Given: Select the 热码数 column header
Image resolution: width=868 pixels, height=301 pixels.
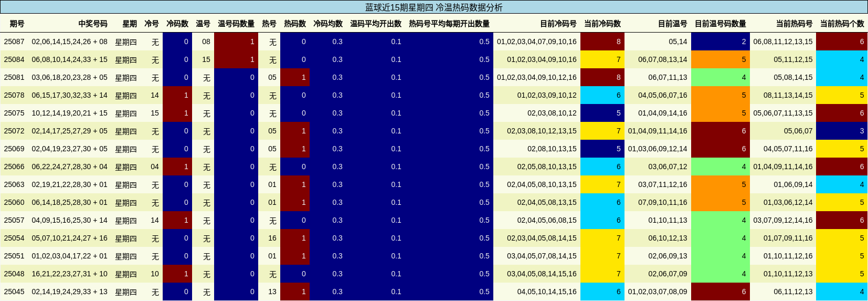Looking at the screenshot, I should tap(295, 24).
